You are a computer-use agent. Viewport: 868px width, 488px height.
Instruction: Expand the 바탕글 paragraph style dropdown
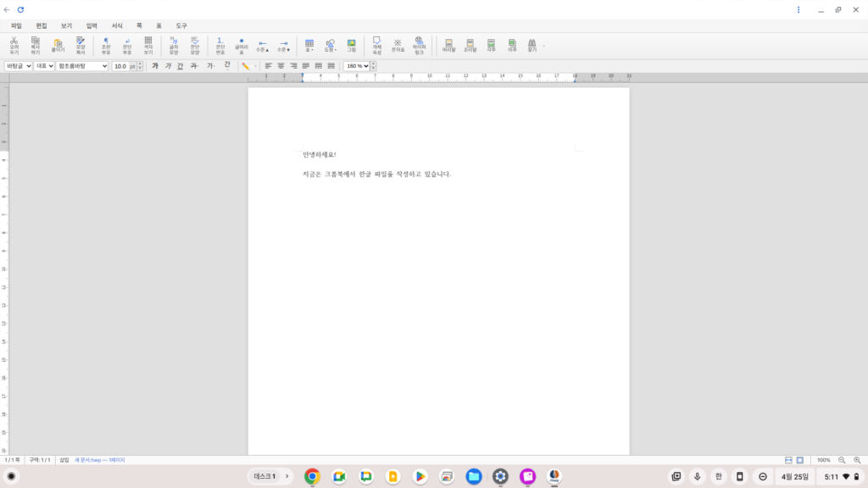coord(18,66)
